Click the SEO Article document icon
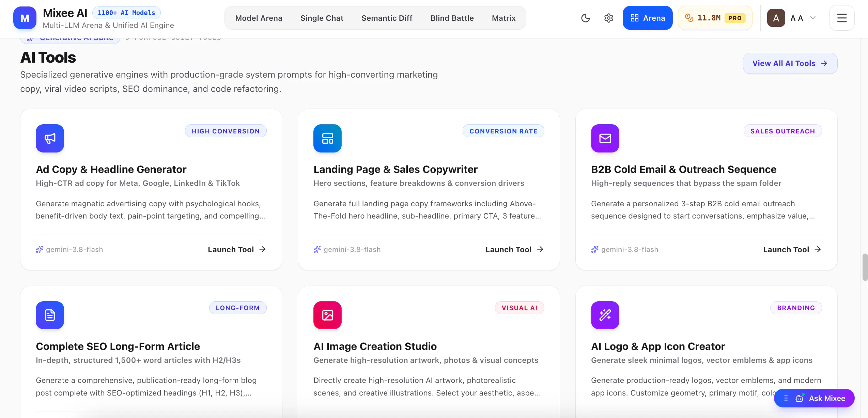Viewport: 868px width, 418px height. [x=50, y=315]
